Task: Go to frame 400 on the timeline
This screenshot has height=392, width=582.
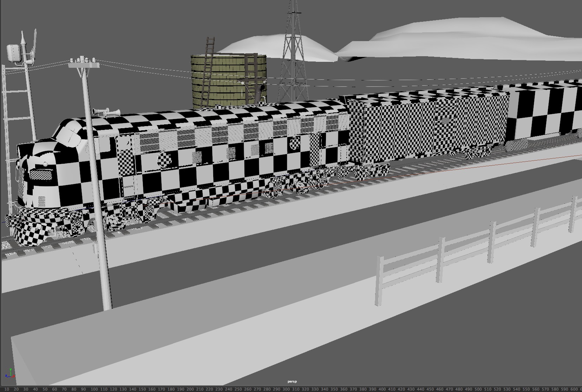Action: (381, 389)
